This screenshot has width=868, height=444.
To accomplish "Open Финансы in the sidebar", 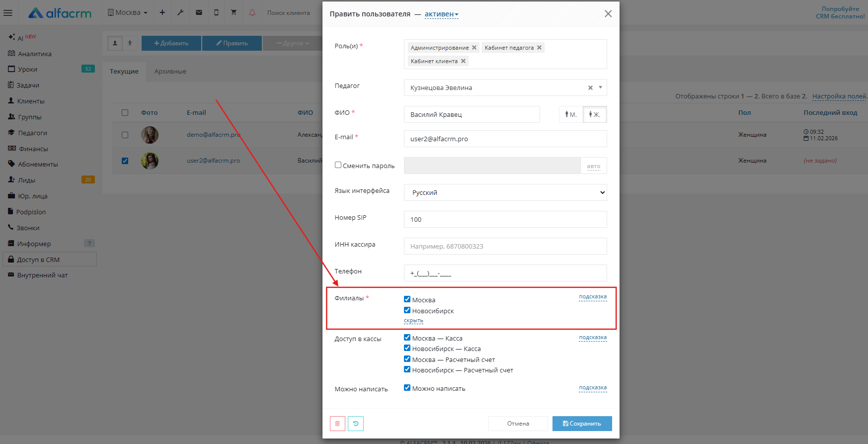I will tap(33, 149).
